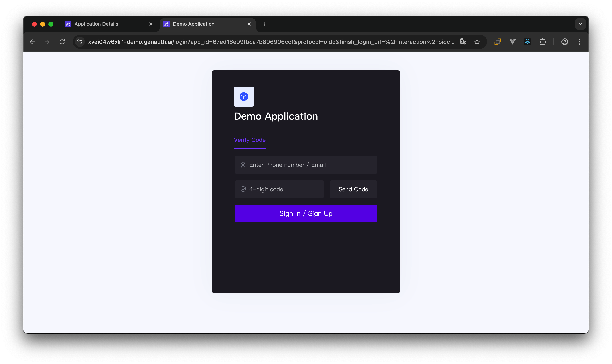The image size is (612, 364).
Task: Select the Verify Code login tab
Action: tap(250, 140)
